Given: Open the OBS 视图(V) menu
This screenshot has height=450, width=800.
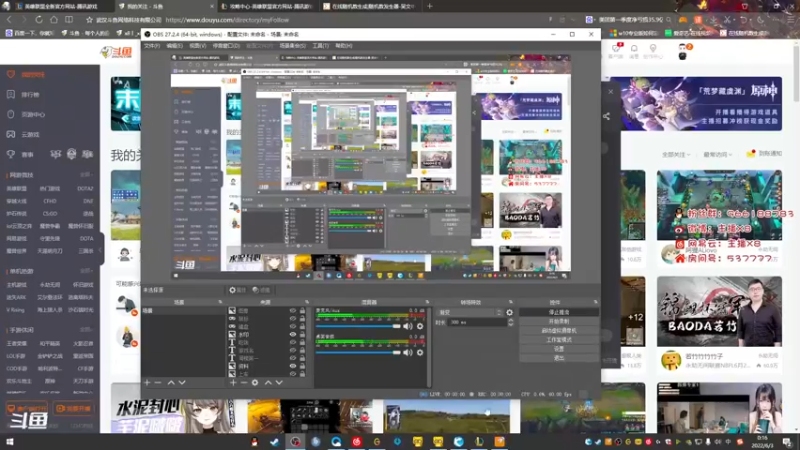Looking at the screenshot, I should pyautogui.click(x=197, y=45).
